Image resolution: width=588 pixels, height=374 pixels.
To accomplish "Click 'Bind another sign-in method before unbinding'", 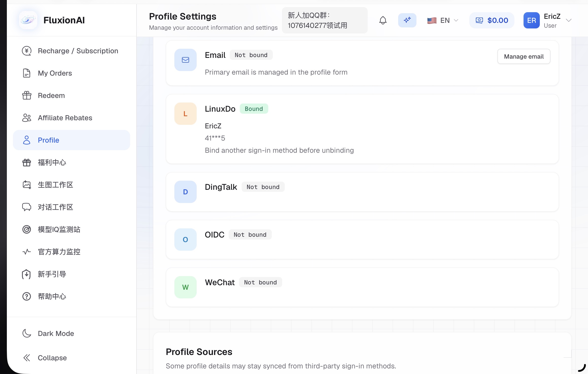I will coord(279,150).
